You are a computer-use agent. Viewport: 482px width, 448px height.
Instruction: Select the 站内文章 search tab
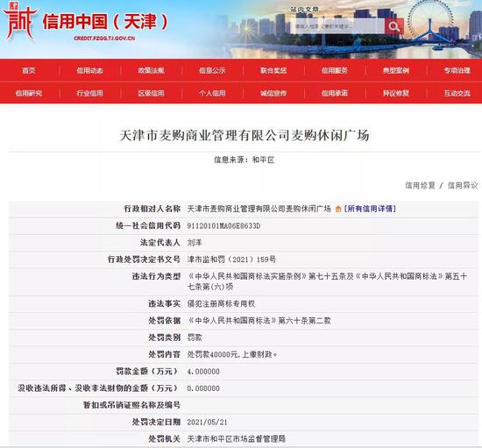tap(304, 10)
